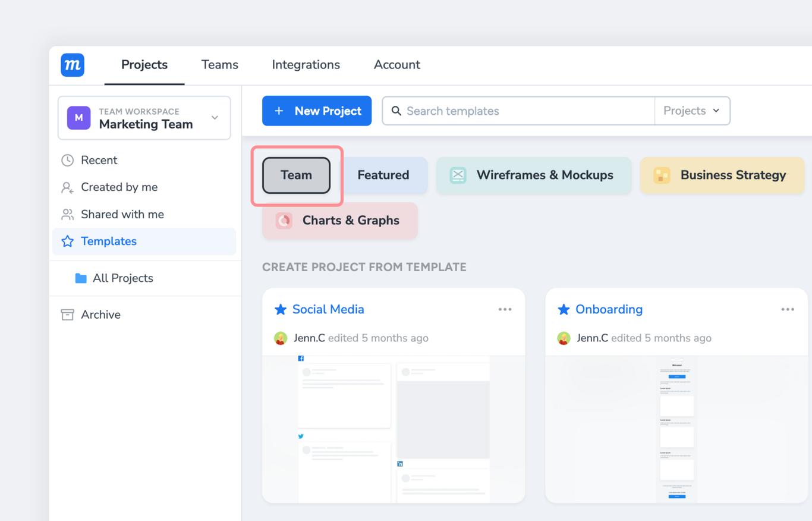Image resolution: width=812 pixels, height=521 pixels.
Task: Open the Social Media template title link
Action: (x=328, y=309)
